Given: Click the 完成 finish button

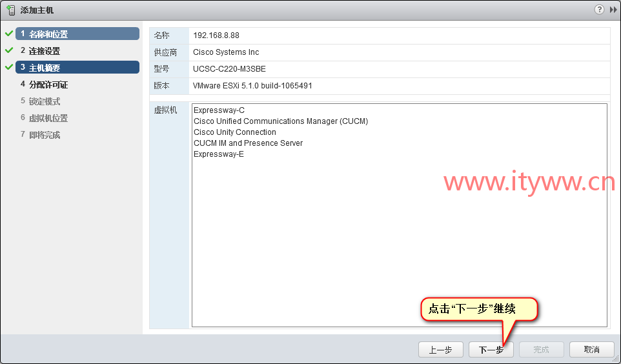Looking at the screenshot, I should 542,349.
